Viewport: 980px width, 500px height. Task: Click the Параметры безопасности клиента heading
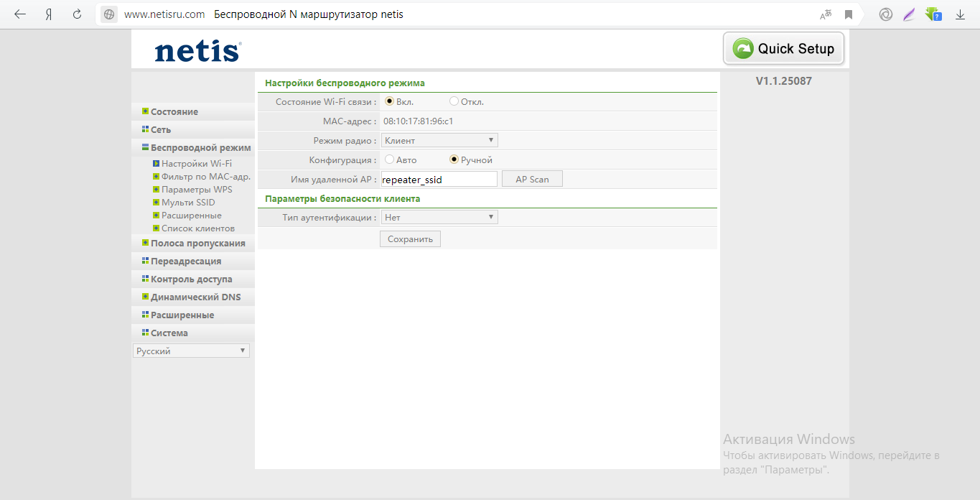[x=342, y=198]
